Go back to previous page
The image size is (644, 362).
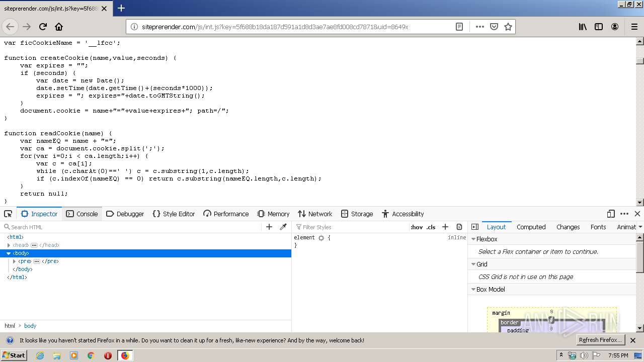click(x=10, y=27)
